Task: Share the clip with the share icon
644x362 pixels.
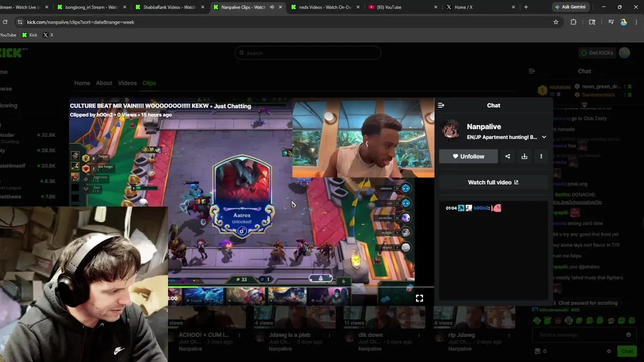Action: (508, 156)
